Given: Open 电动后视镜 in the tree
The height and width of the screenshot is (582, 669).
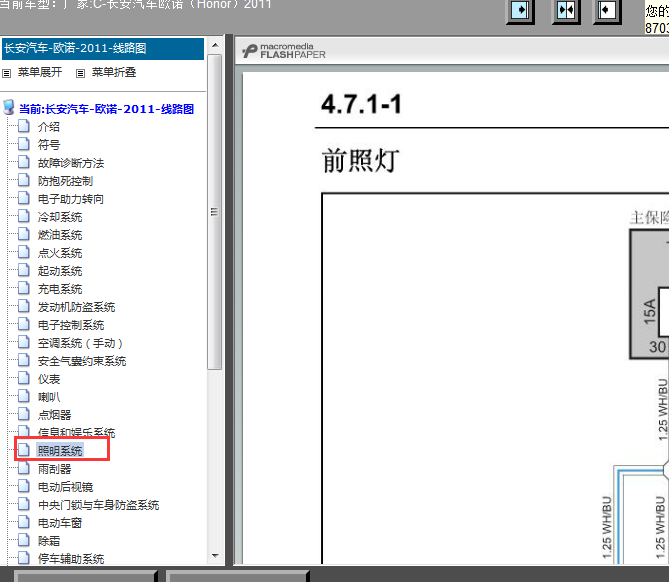Looking at the screenshot, I should click(65, 487).
